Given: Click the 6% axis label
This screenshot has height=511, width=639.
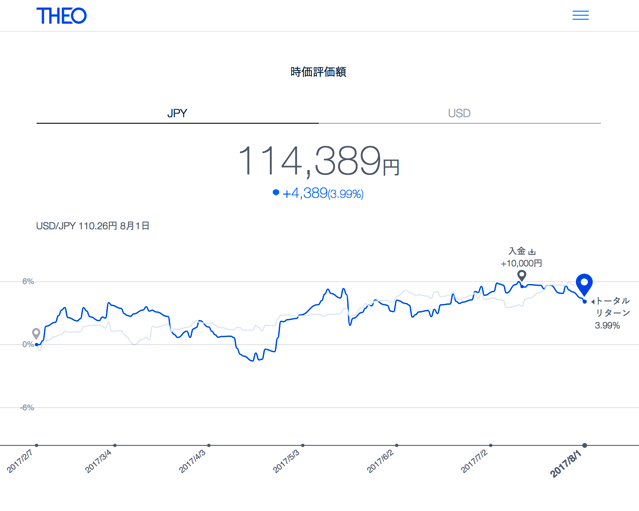Looking at the screenshot, I should click(28, 282).
